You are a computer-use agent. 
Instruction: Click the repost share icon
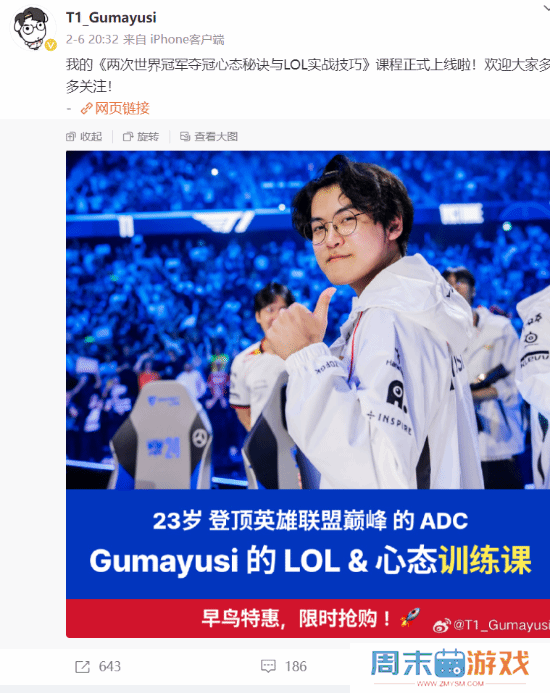(x=82, y=666)
